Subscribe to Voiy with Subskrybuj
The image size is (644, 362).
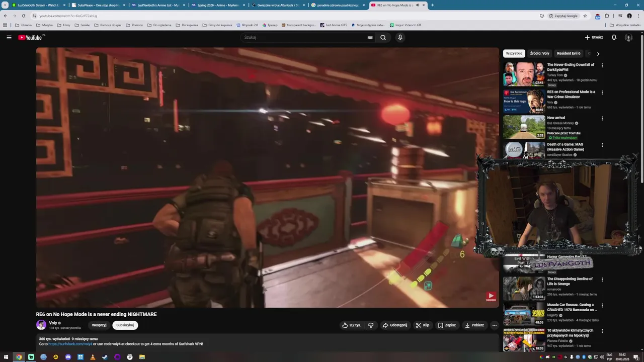[x=125, y=325]
